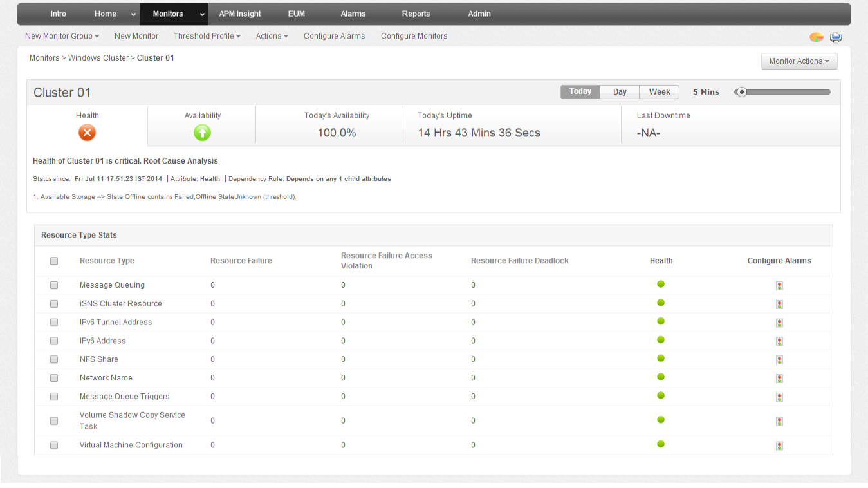Configure alarms for Volume Shadow Copy Service Task
This screenshot has height=488, width=868.
pyautogui.click(x=779, y=422)
